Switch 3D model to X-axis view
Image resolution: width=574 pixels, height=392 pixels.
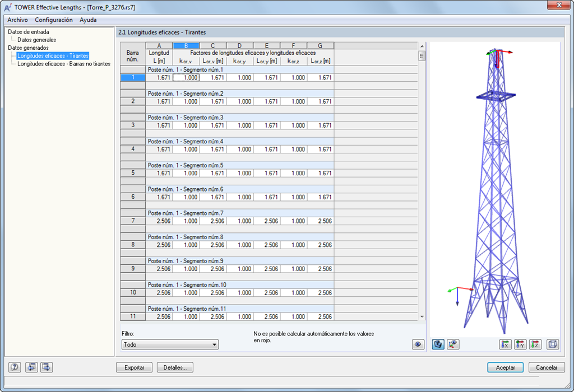(505, 344)
